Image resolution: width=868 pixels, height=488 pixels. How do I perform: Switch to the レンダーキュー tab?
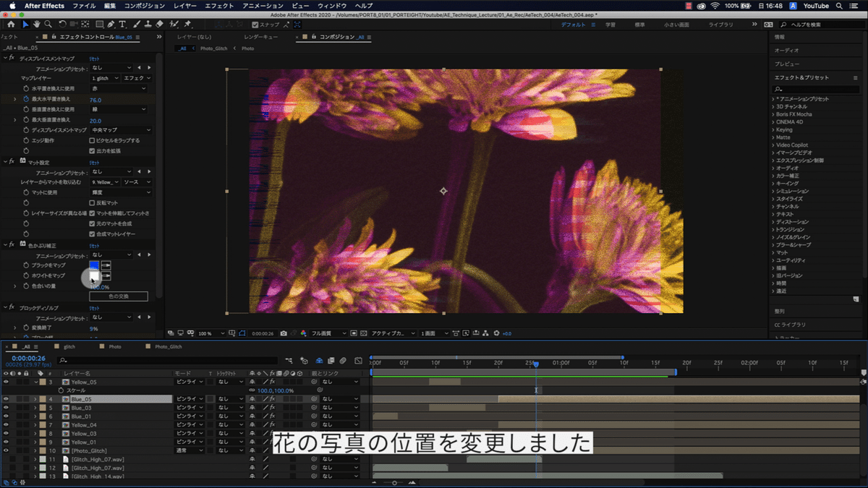pos(261,37)
